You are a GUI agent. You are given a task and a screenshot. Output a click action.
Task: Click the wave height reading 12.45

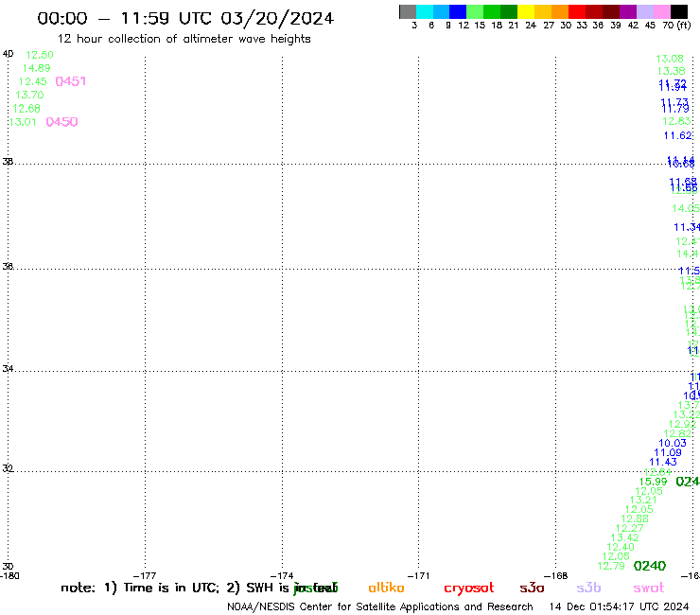coord(32,81)
